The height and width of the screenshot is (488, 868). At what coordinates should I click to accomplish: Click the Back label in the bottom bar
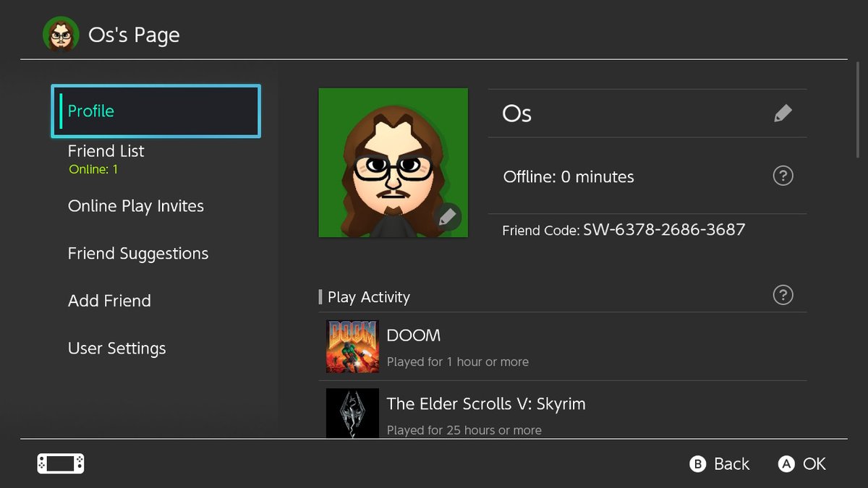pyautogui.click(x=732, y=464)
